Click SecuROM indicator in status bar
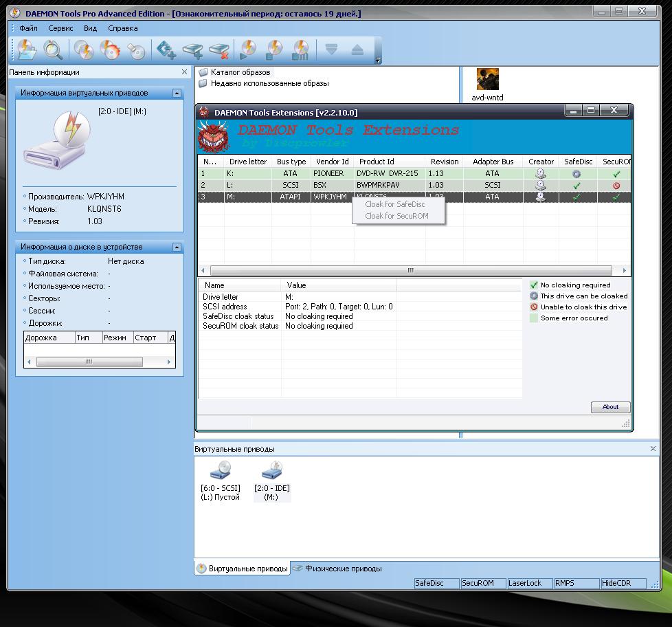The image size is (672, 627). pos(483,583)
